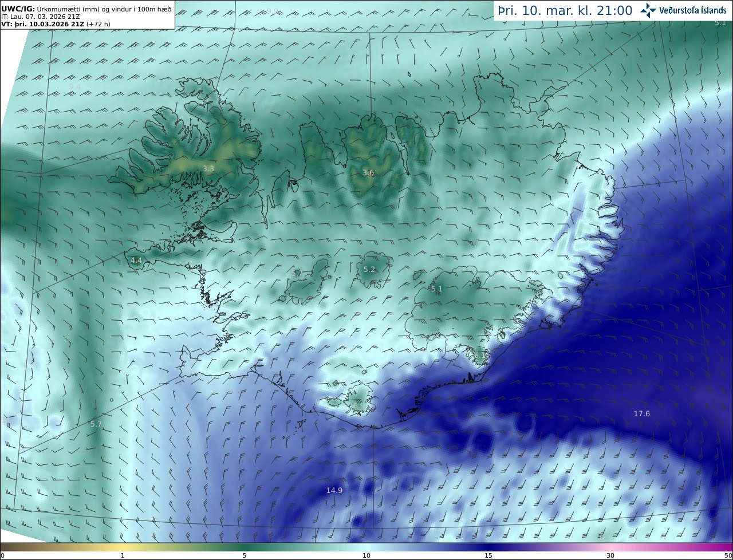Click the 1 tick on the colour scale
The height and width of the screenshot is (560, 733).
point(123,555)
